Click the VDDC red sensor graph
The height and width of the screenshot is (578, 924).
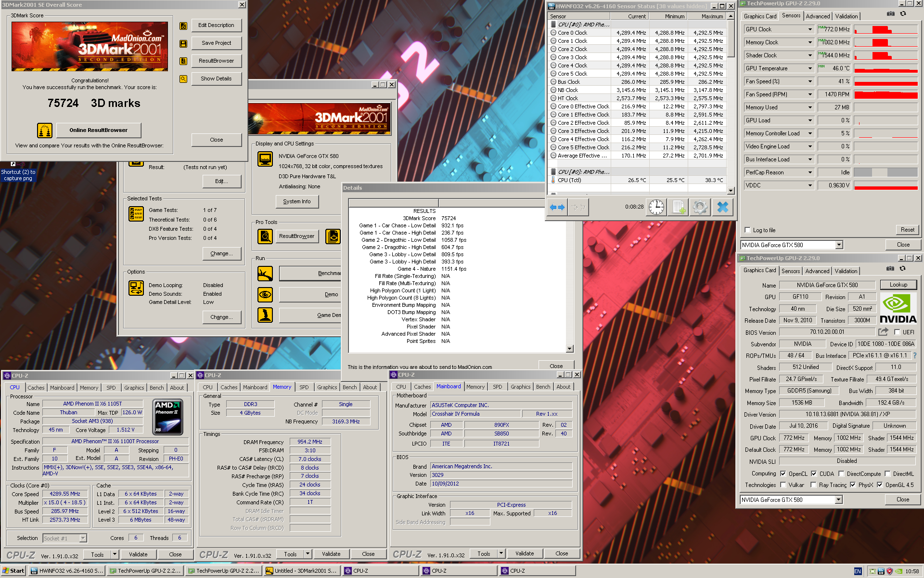pos(885,185)
